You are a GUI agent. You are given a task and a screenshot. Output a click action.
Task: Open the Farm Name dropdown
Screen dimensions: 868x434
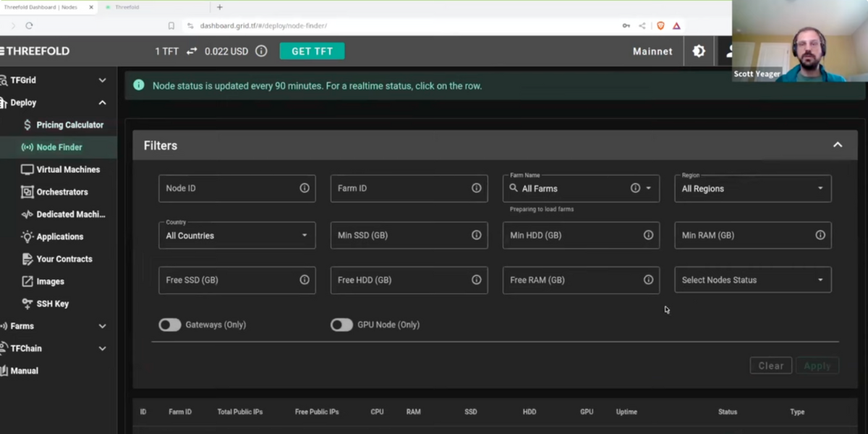[x=648, y=188]
